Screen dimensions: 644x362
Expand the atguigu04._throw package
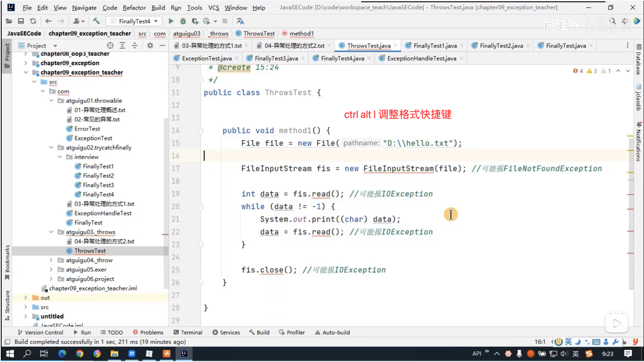pyautogui.click(x=51, y=260)
